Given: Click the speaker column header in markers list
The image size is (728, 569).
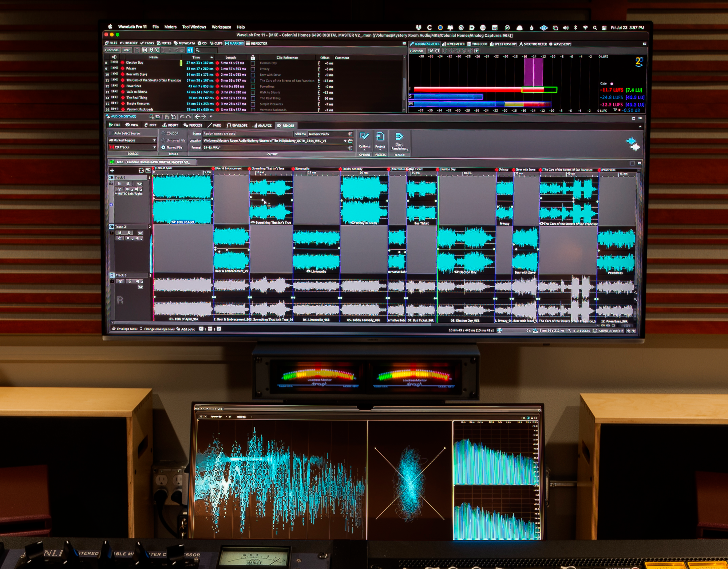Looking at the screenshot, I should (x=114, y=57).
